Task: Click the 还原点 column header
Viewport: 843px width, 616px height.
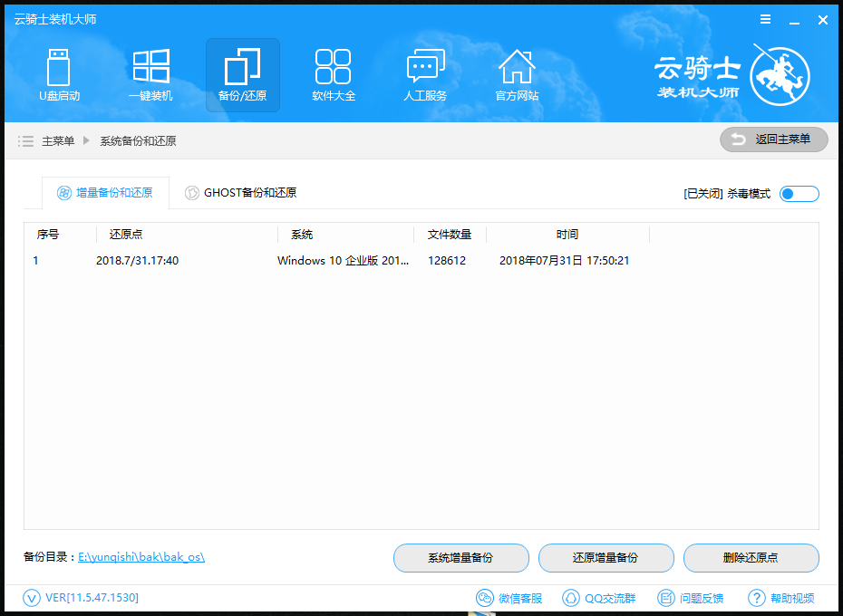Action: [x=126, y=235]
